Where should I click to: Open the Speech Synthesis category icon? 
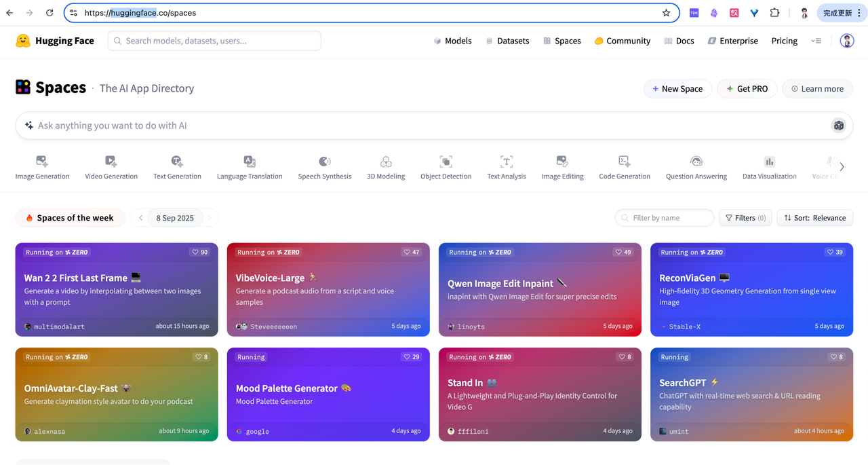click(x=325, y=162)
